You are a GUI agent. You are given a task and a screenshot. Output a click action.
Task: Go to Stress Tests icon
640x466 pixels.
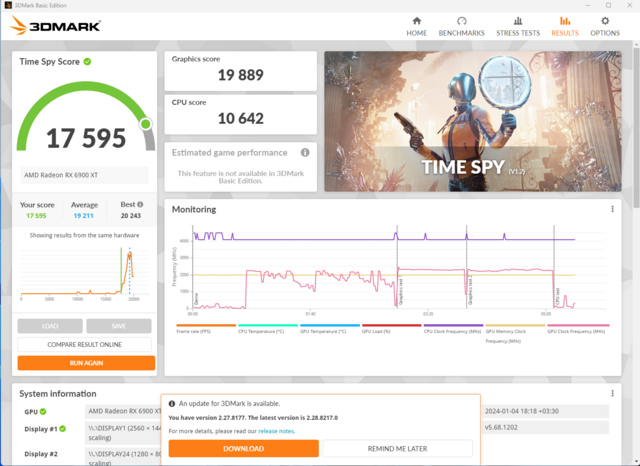(x=519, y=21)
